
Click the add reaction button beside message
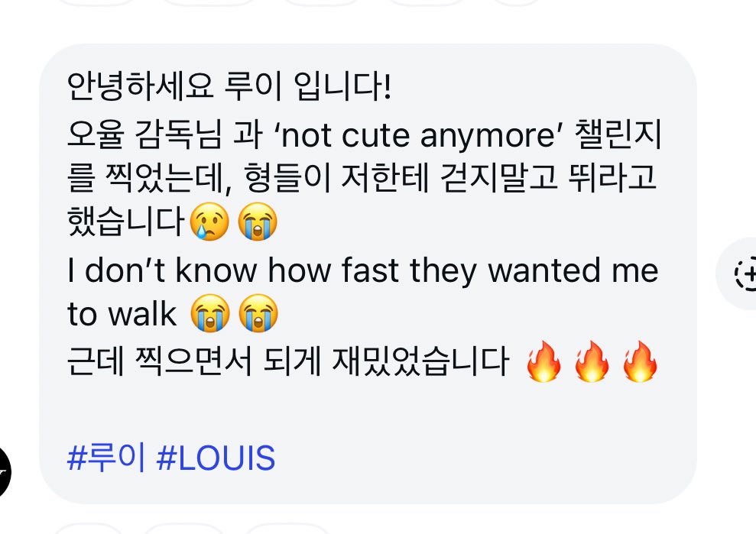pos(744,273)
